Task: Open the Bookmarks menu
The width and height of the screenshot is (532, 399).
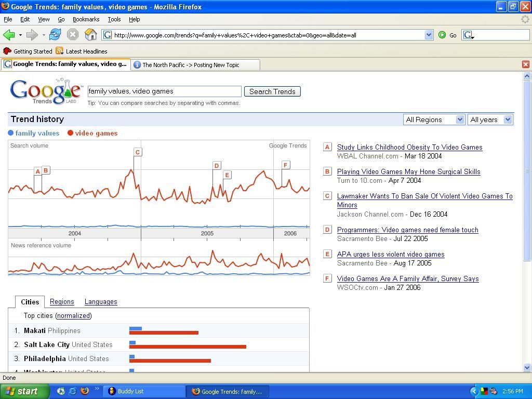Action: coord(86,19)
